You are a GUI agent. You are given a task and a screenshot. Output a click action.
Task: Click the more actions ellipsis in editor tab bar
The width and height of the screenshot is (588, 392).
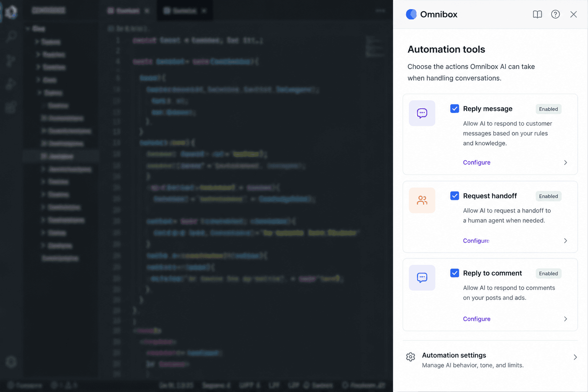380,11
